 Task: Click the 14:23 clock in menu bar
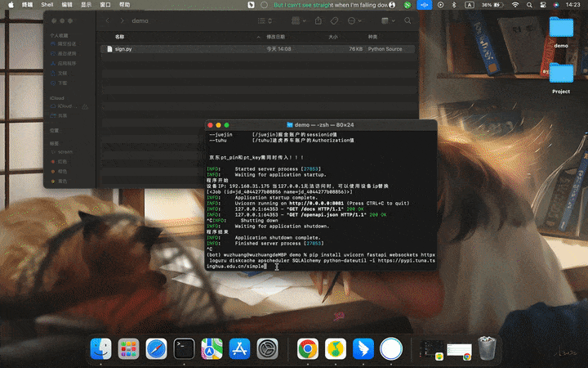point(572,5)
